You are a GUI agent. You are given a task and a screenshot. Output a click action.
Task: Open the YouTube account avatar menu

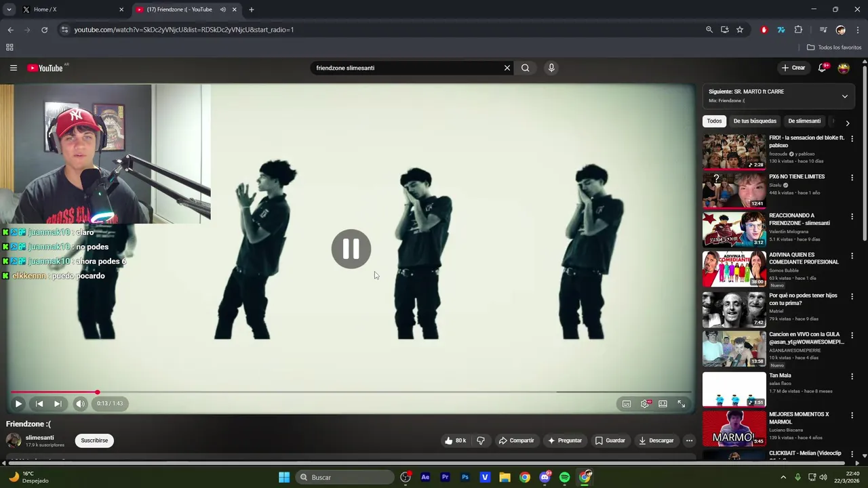[x=844, y=68]
